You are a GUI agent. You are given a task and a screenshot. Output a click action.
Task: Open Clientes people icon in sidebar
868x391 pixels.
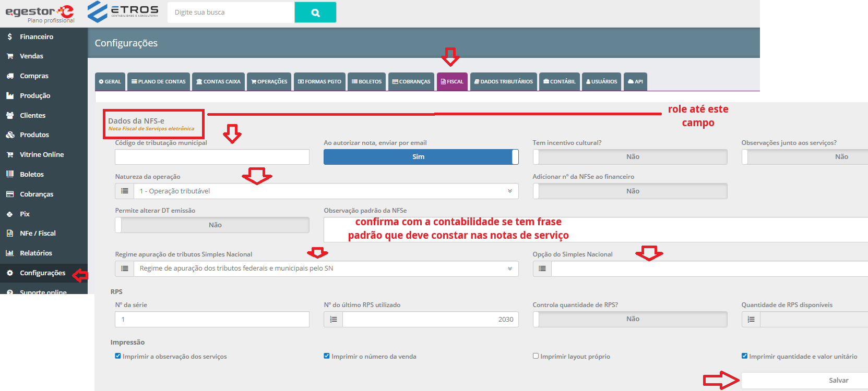pos(10,115)
